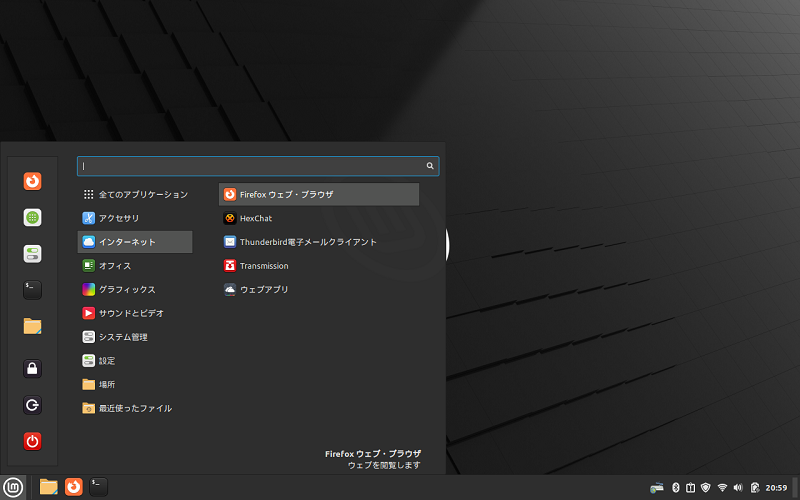Image resolution: width=800 pixels, height=500 pixels.
Task: Lock the screen with the padlock icon
Action: (32, 368)
